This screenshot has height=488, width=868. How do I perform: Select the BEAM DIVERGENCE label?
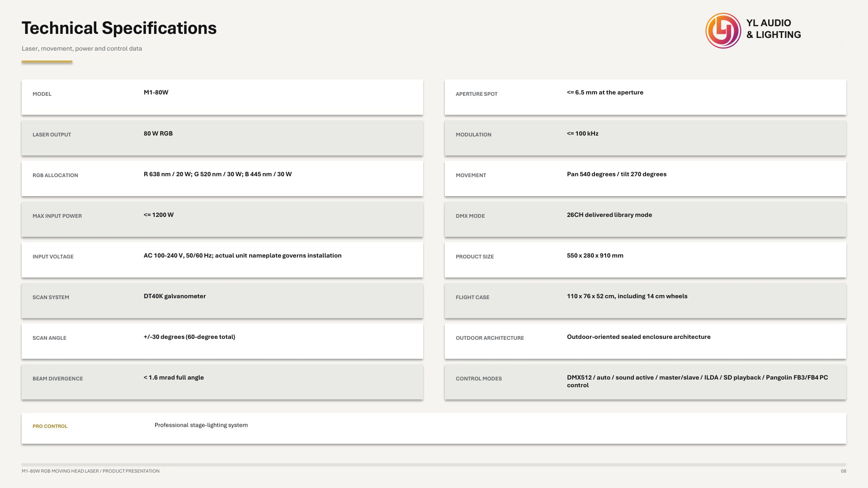click(58, 379)
